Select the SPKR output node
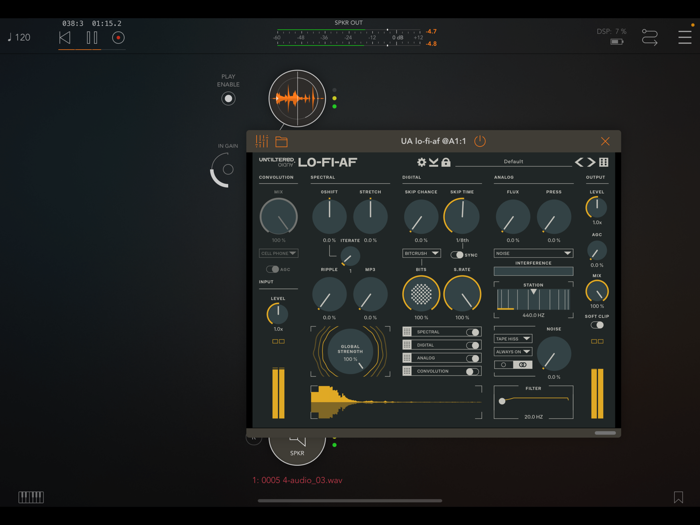Image resolution: width=700 pixels, height=525 pixels. point(297,451)
